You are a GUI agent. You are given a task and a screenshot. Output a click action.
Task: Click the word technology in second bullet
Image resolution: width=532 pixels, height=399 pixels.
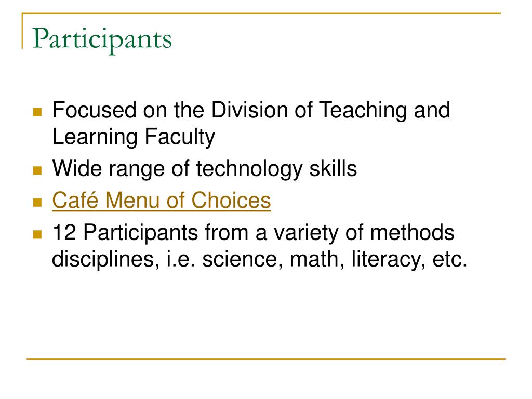(249, 169)
